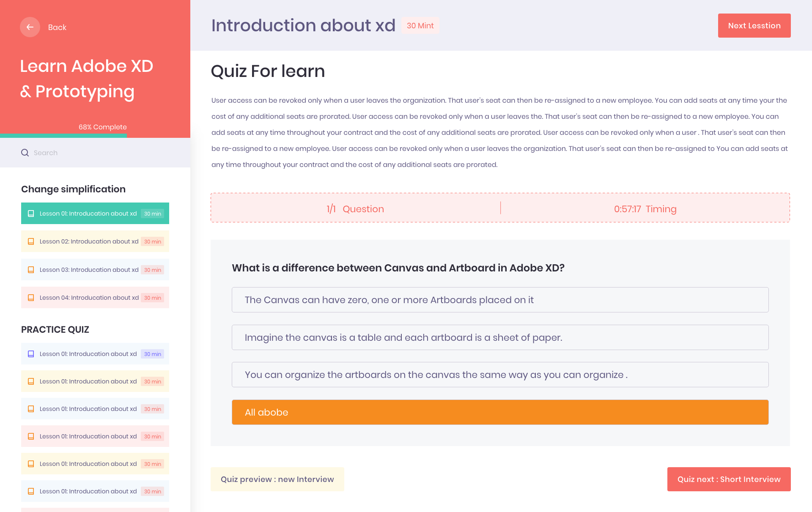Click the book icon beside Lesson 03
Viewport: 812px width, 512px height.
[x=31, y=270]
